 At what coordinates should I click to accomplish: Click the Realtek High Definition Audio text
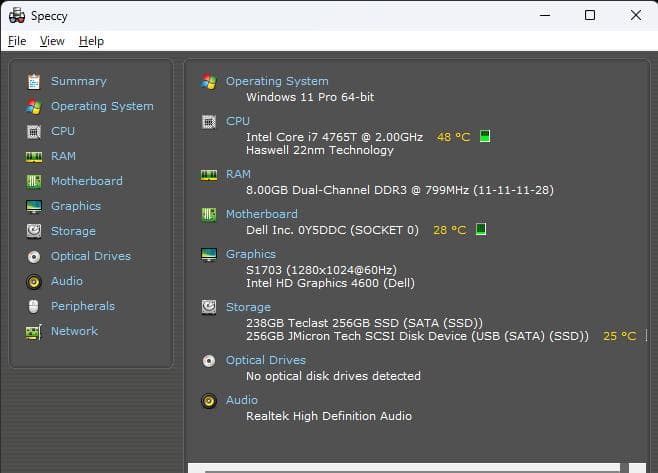(329, 416)
